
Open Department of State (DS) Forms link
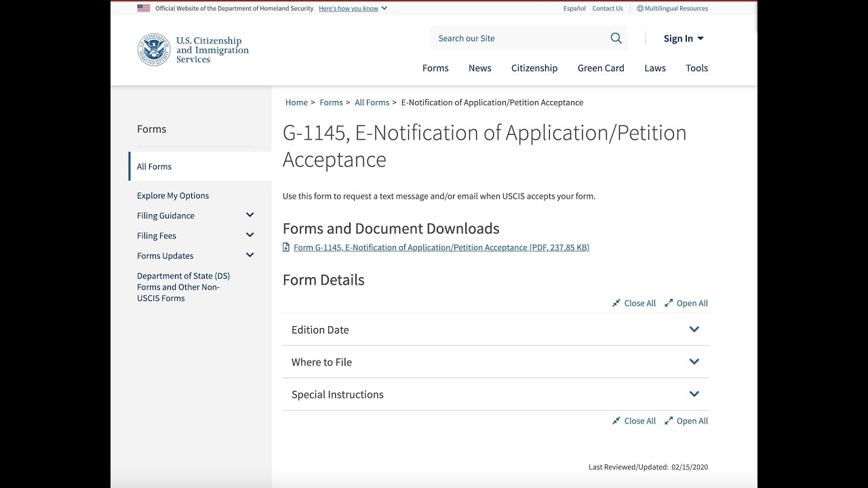[x=183, y=287]
